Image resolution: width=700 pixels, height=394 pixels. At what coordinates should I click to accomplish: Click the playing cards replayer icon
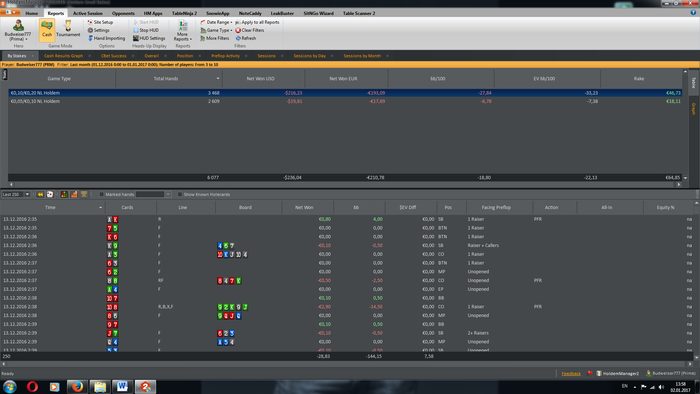[x=50, y=194]
